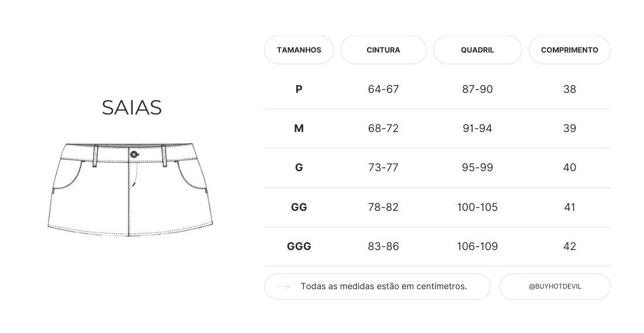Choose the G size row label
This screenshot has width=644, height=333.
(299, 168)
